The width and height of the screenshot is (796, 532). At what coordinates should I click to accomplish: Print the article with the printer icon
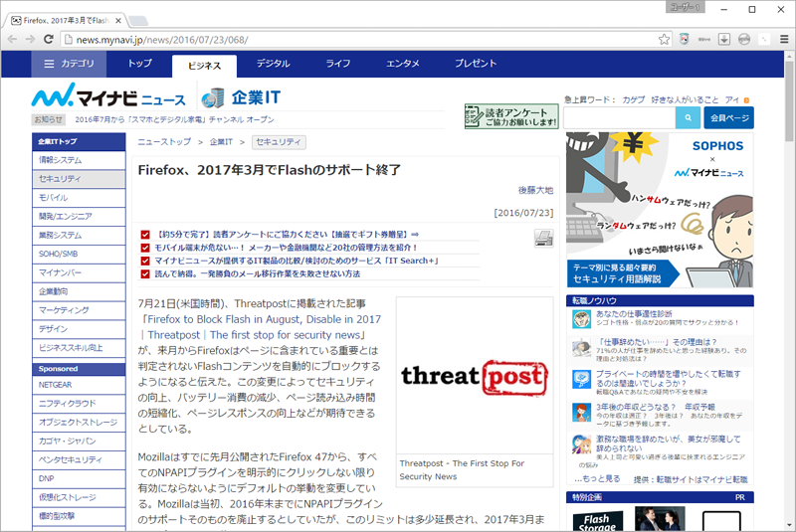tap(543, 238)
